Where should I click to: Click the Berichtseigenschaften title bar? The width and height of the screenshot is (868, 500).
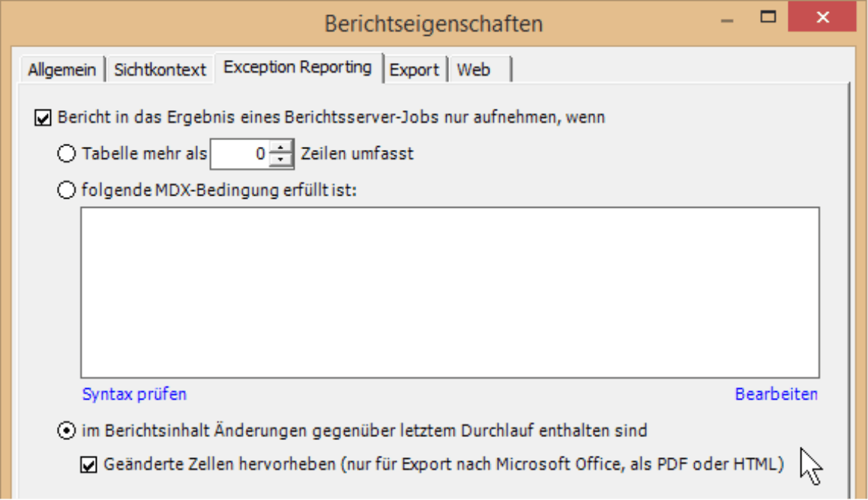click(x=433, y=24)
